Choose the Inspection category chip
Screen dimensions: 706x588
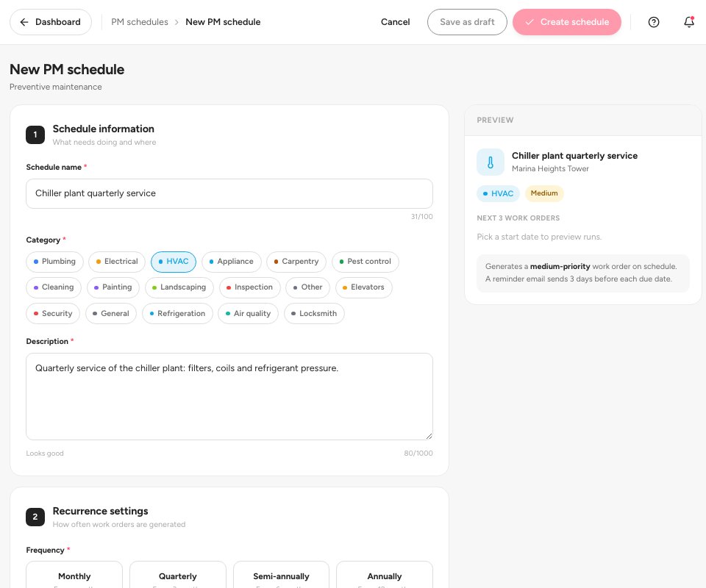click(249, 287)
